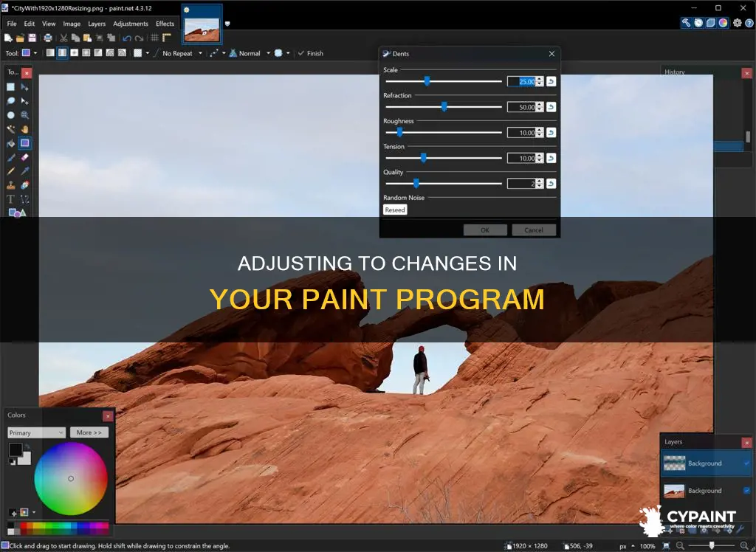The height and width of the screenshot is (552, 756).
Task: Click the color wheel
Action: pyautogui.click(x=71, y=479)
